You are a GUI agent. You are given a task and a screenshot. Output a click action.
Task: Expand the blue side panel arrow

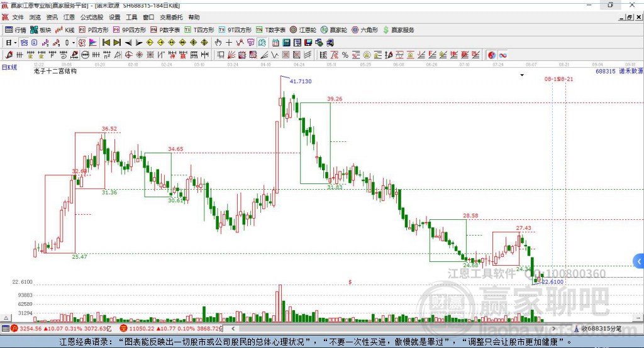point(639,261)
